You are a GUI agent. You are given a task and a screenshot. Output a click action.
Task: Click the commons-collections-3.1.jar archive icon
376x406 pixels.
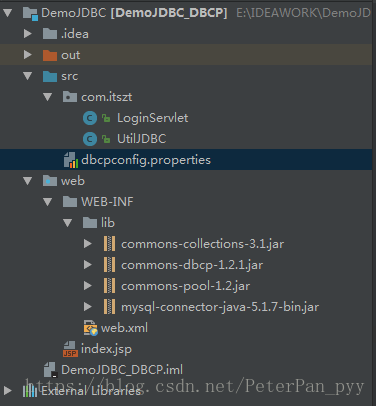(x=110, y=244)
